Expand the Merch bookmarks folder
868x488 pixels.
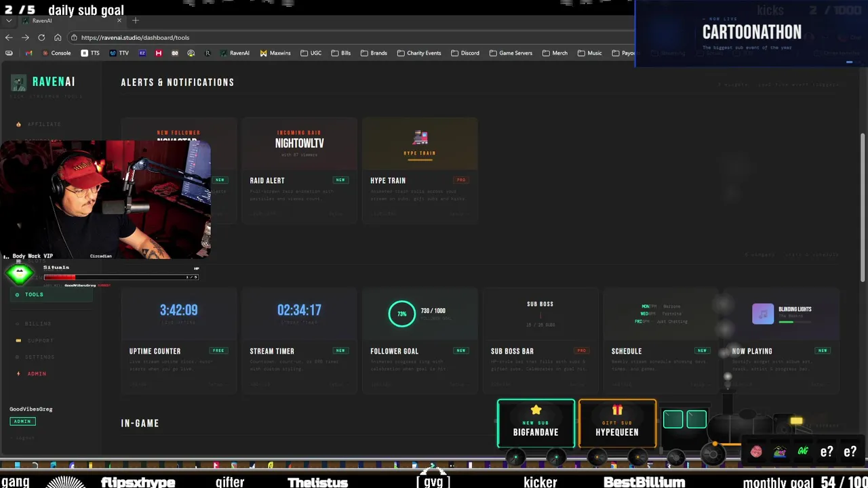coord(555,53)
